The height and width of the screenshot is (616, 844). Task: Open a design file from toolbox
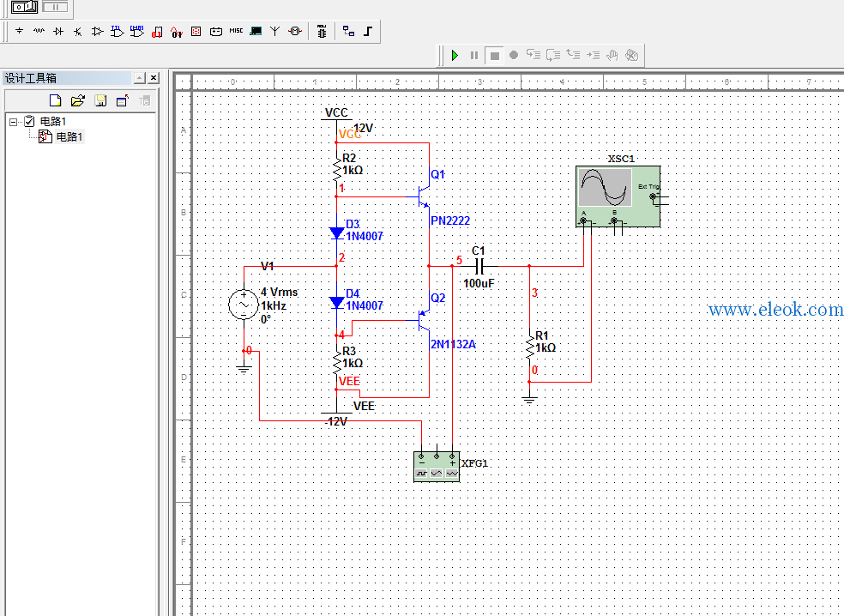tap(77, 100)
